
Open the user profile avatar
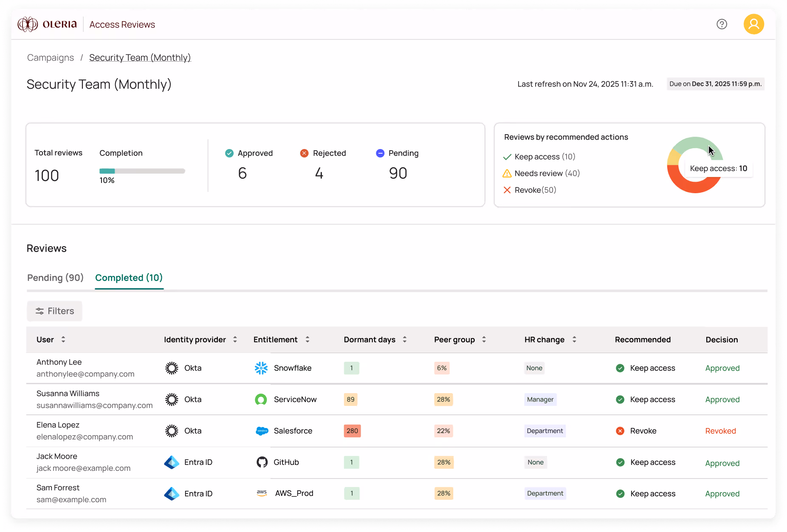pos(753,24)
